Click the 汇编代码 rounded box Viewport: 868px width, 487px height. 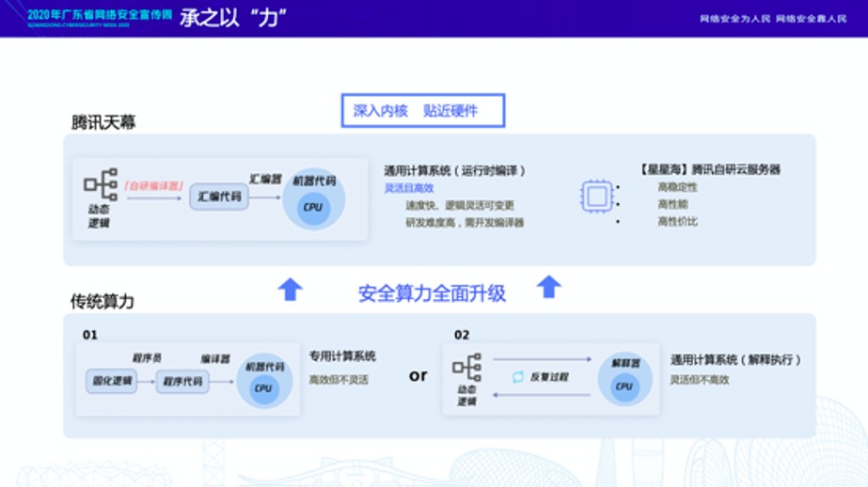(x=219, y=196)
